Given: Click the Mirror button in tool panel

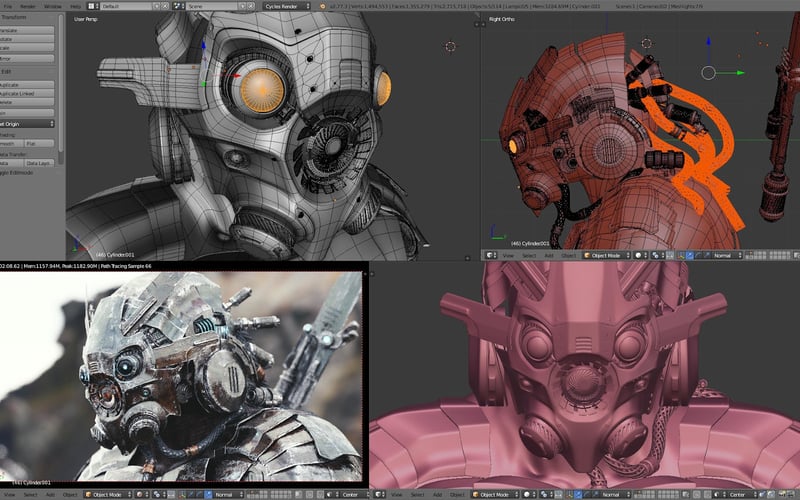Looking at the screenshot, I should coord(27,59).
